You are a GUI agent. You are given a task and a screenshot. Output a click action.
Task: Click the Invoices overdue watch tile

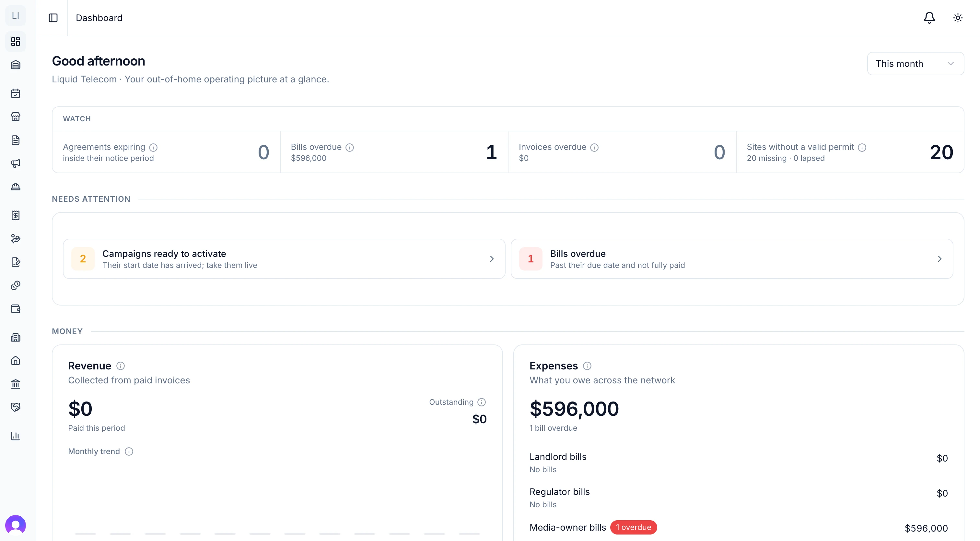pos(622,152)
